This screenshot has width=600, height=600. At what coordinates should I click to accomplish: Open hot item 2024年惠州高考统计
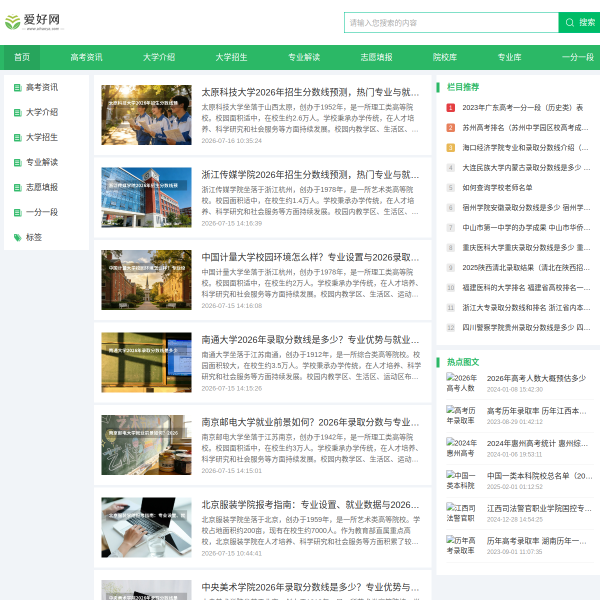click(537, 443)
